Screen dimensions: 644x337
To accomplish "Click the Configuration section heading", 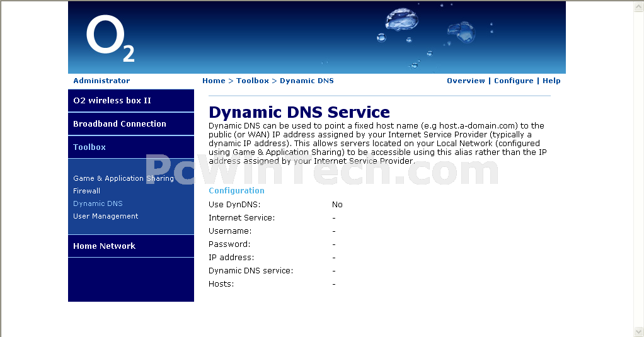I will click(236, 191).
